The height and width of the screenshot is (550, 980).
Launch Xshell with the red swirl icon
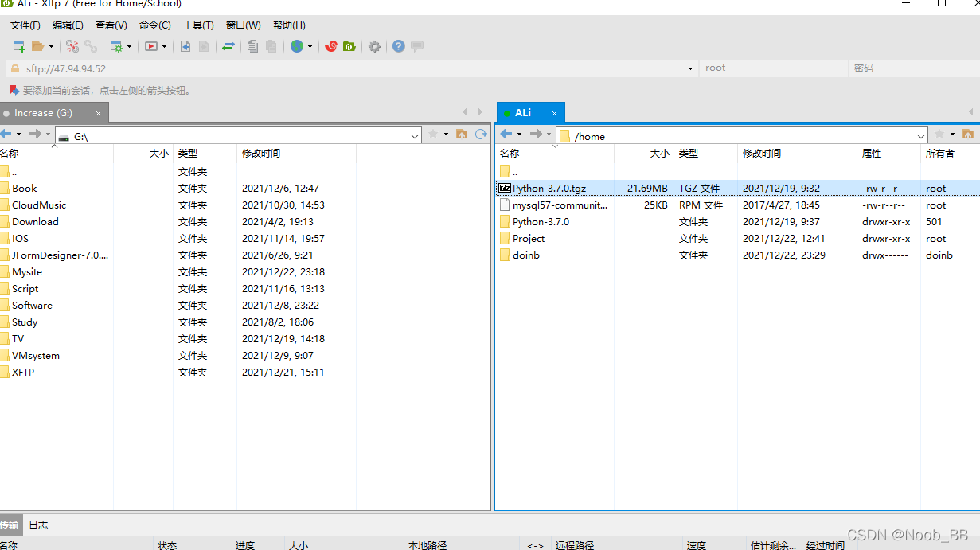pos(331,46)
